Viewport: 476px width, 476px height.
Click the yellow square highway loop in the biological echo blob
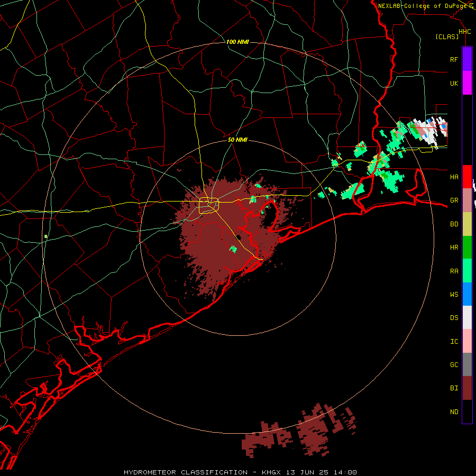[209, 206]
